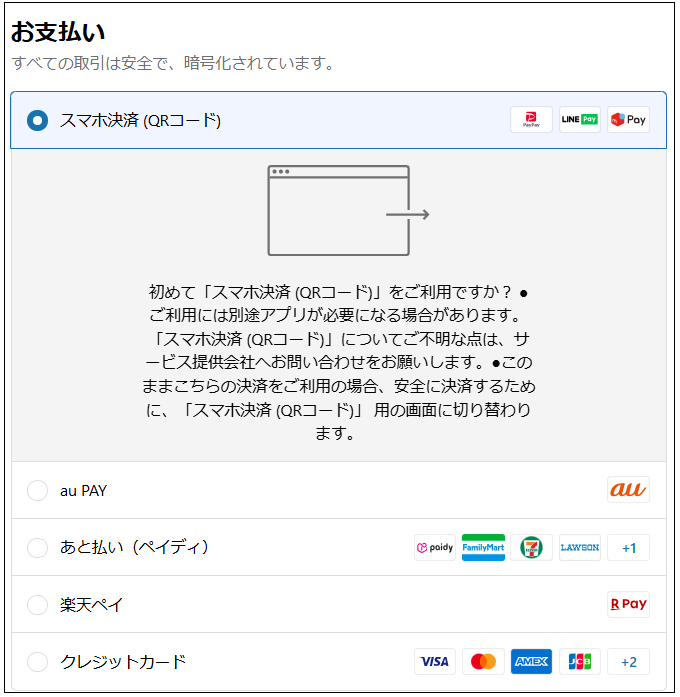Click the PayPay logo icon
Viewport: 680px width, 697px height.
click(x=531, y=120)
